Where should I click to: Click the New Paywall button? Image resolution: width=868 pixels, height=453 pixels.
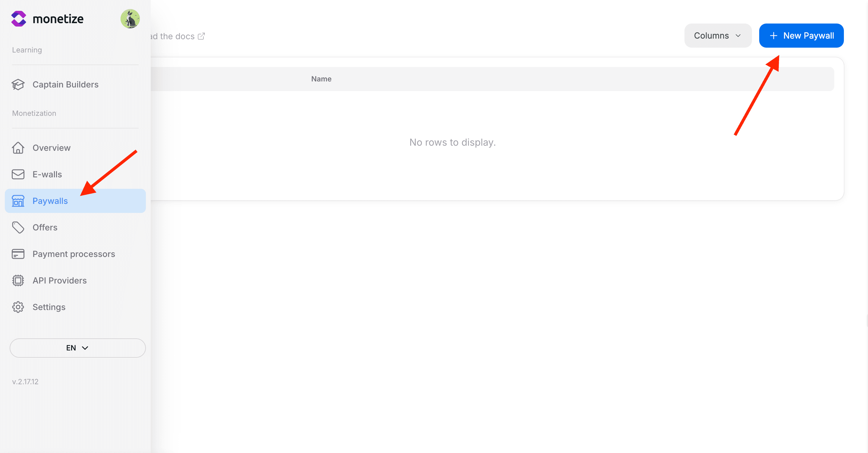tap(801, 35)
